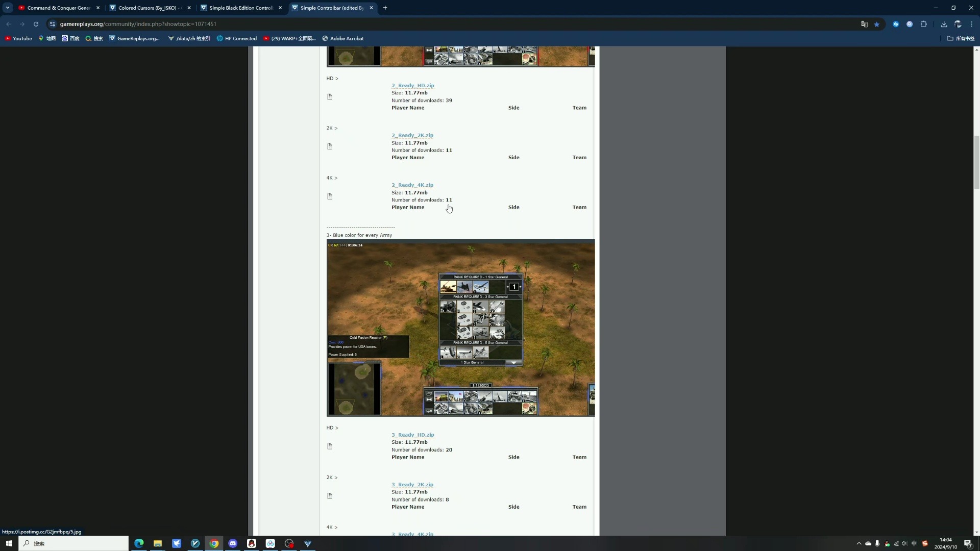Go back to previous page
Image resolution: width=980 pixels, height=551 pixels.
pyautogui.click(x=8, y=24)
